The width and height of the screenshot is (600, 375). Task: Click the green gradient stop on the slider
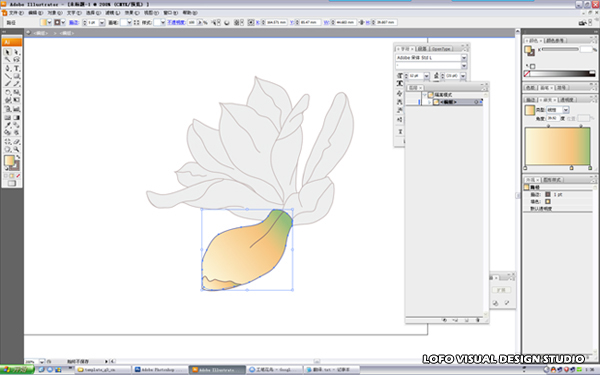pyautogui.click(x=590, y=168)
